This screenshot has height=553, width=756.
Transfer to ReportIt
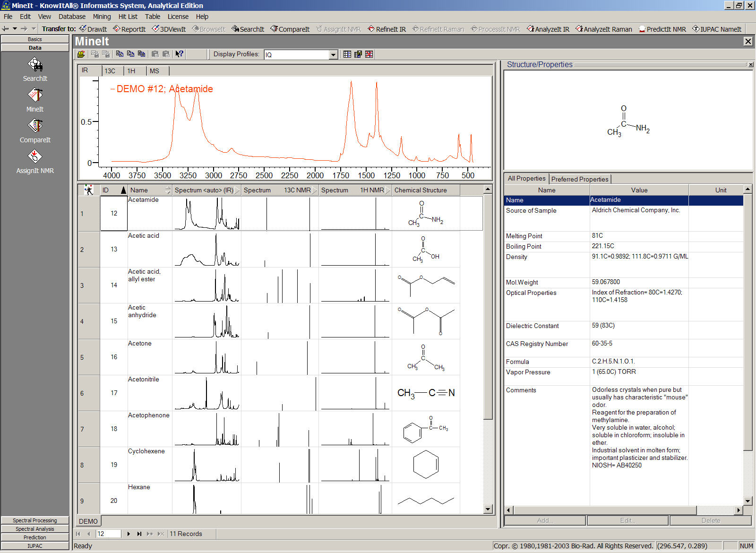tap(129, 29)
